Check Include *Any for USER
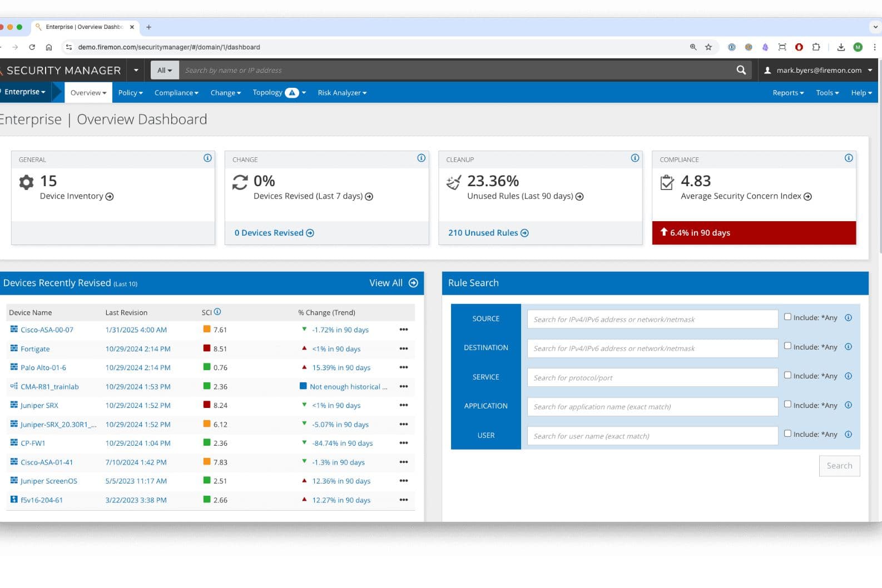 (x=787, y=433)
